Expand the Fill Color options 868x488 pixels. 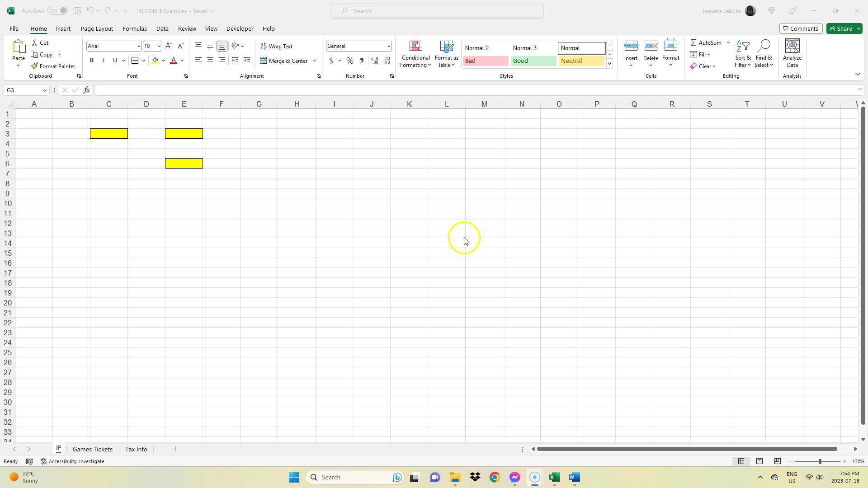(x=163, y=60)
